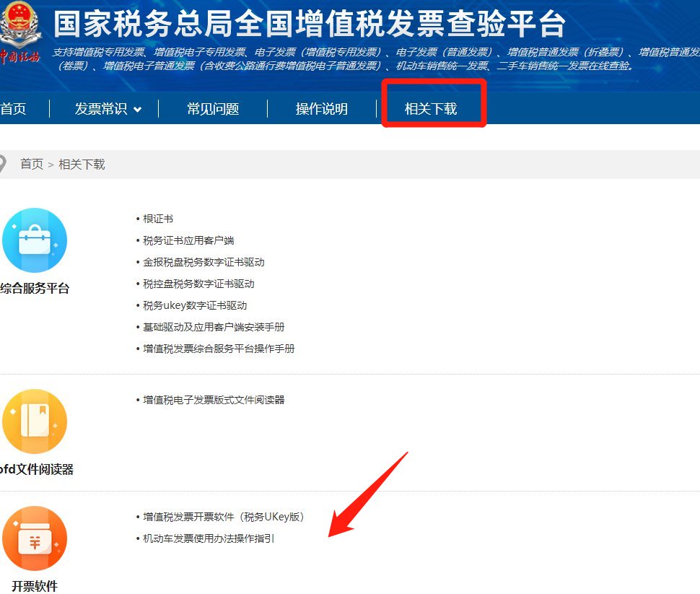
Task: Open 增值税发票综合服务平台操作手册
Action: (219, 349)
